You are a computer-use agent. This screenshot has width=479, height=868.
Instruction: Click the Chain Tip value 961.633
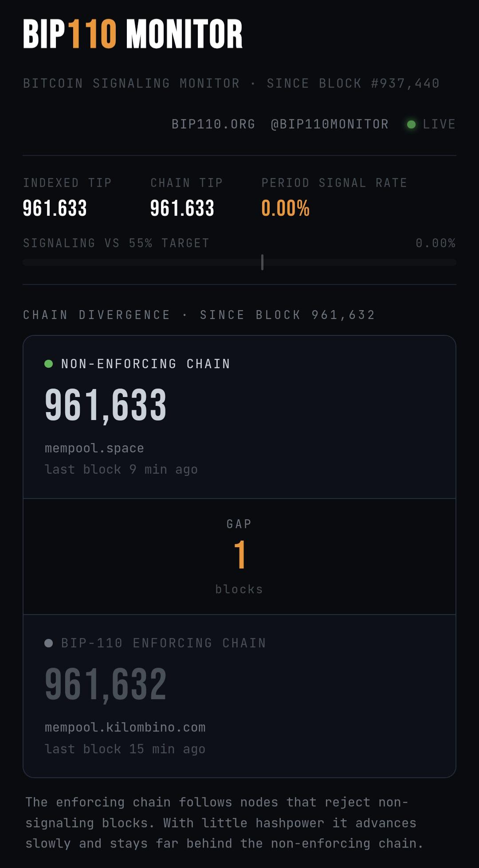coord(182,208)
